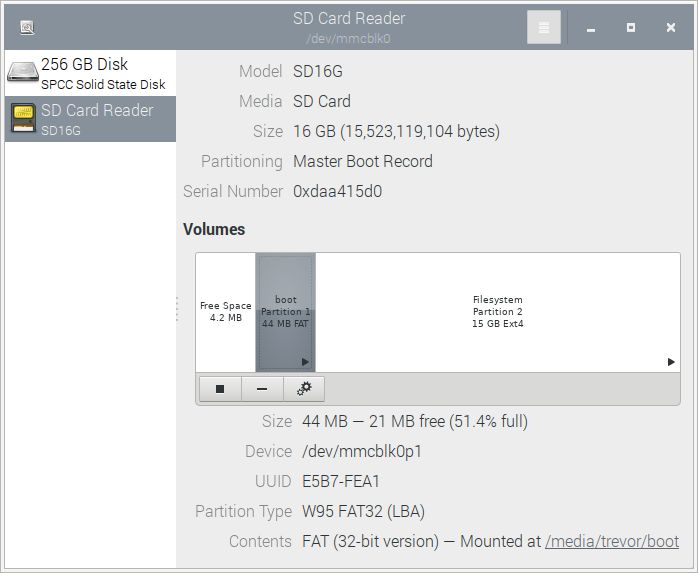Select the Filesystem Partition 2 volume block

coord(498,312)
